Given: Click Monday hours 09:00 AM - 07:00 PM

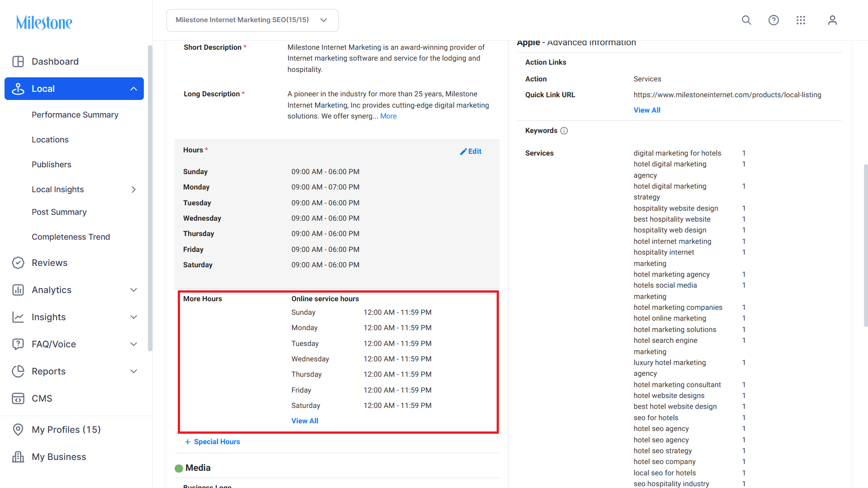Looking at the screenshot, I should tap(325, 187).
